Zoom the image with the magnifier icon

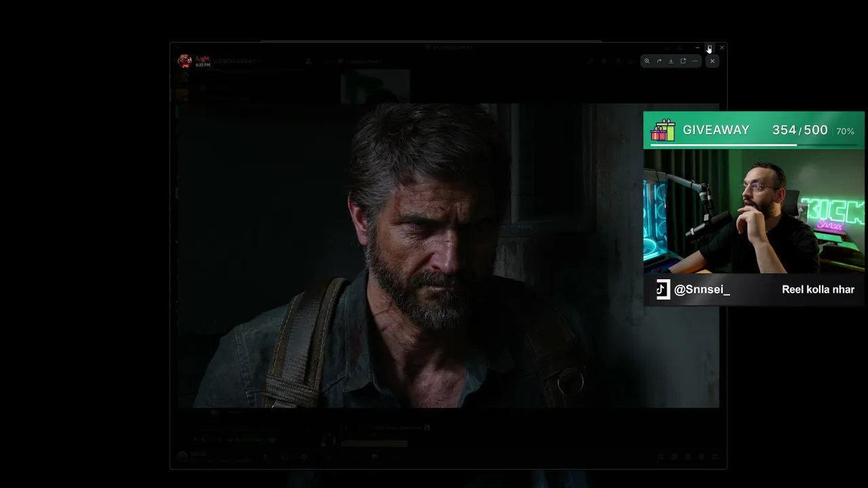tap(647, 61)
